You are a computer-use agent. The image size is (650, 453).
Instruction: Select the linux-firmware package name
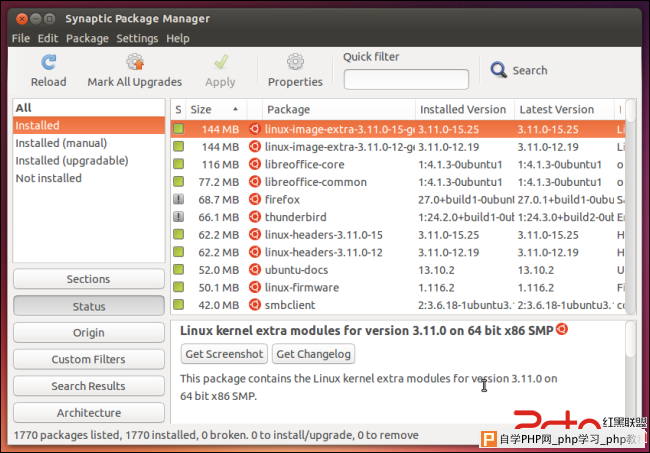302,288
